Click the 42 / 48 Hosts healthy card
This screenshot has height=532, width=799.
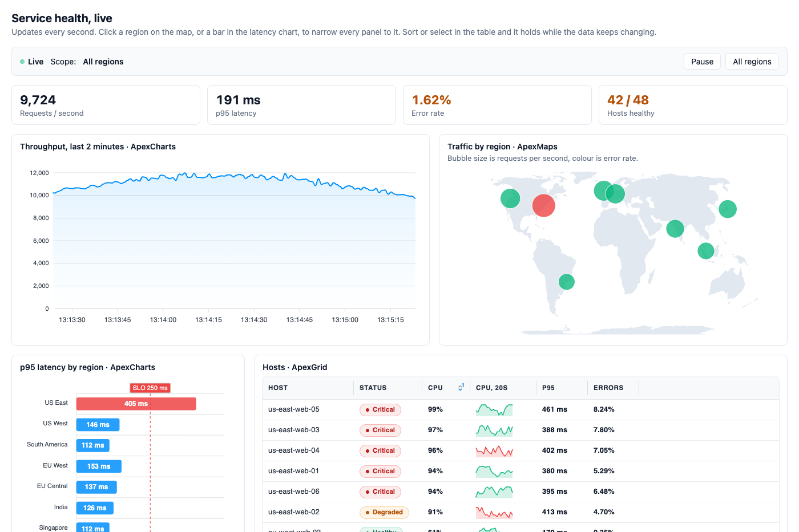point(693,105)
